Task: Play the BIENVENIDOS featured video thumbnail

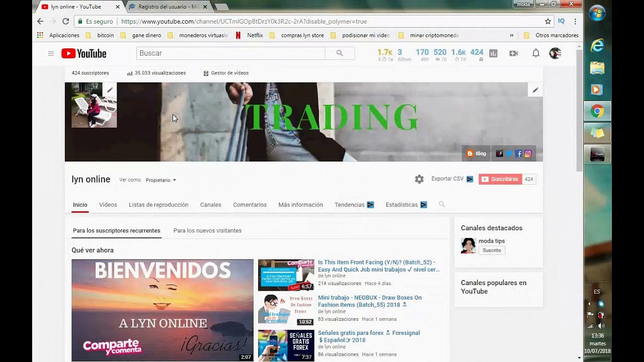Action: coord(163,310)
